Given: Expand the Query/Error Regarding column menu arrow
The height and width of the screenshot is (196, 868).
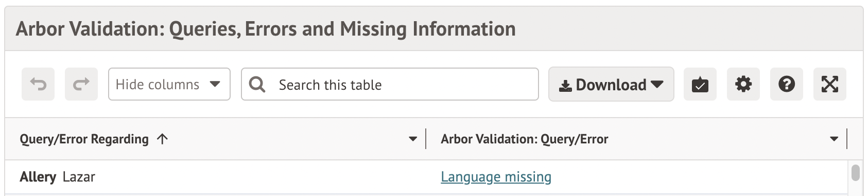Looking at the screenshot, I should [412, 139].
